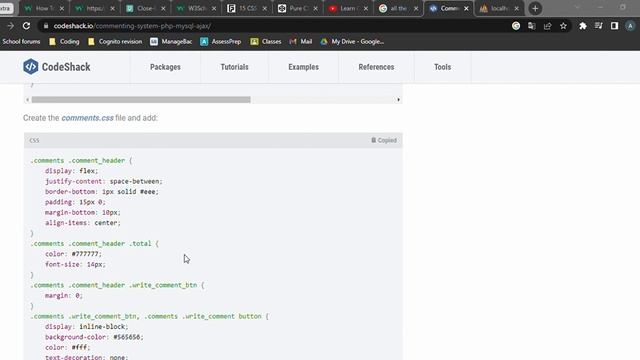Open the School forums bookmark
Viewport: 640px width, 360px height.
point(21,41)
